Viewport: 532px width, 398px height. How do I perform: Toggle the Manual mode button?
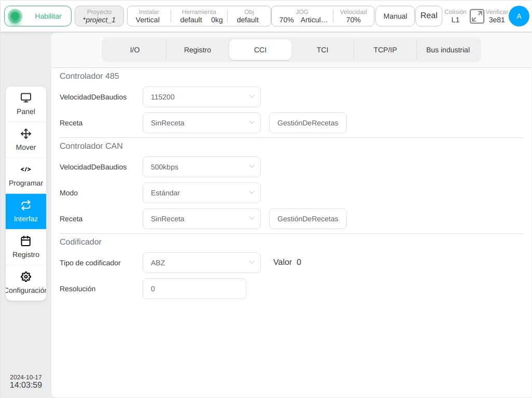pos(395,16)
